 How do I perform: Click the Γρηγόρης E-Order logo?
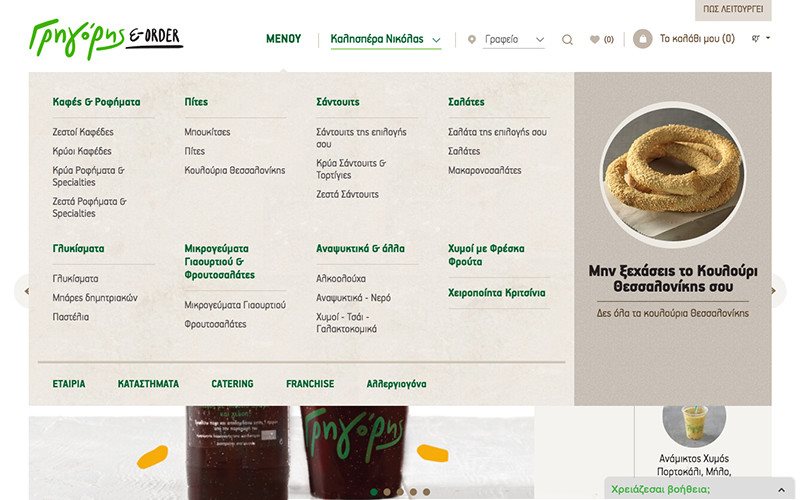tap(106, 40)
